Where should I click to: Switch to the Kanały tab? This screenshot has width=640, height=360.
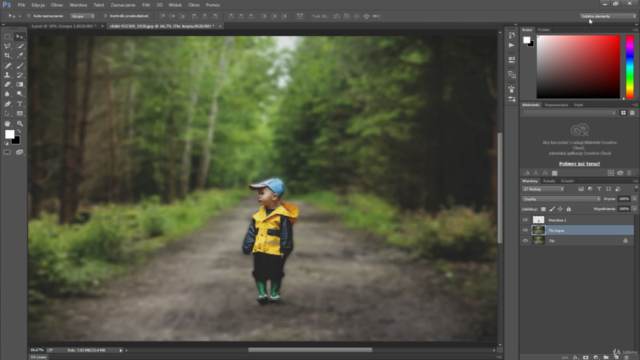pyautogui.click(x=549, y=181)
